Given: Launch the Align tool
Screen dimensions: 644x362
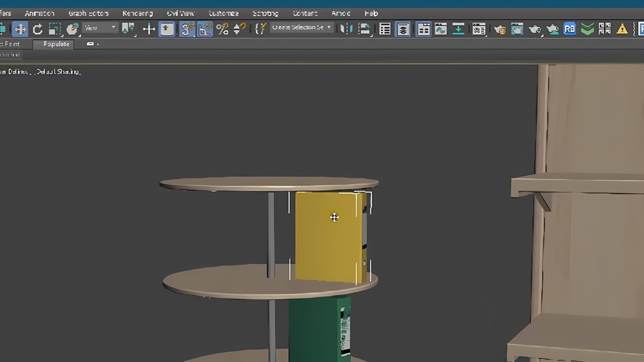Looking at the screenshot, I should coord(365,29).
